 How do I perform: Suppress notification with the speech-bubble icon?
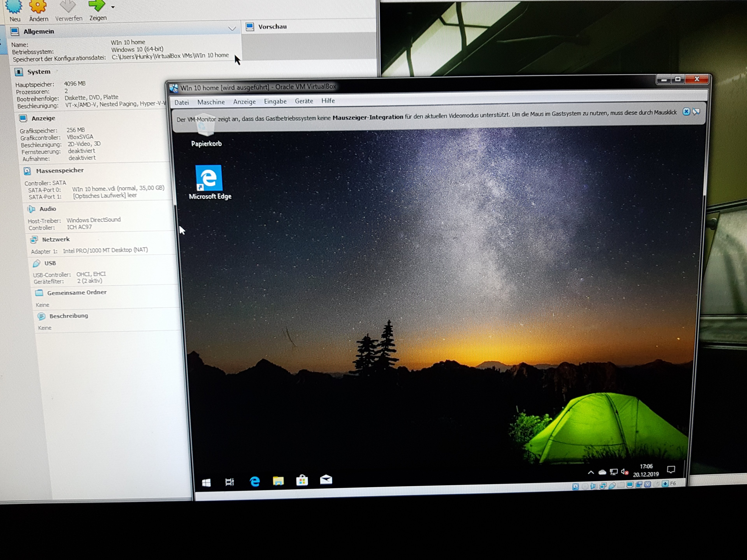[x=696, y=111]
